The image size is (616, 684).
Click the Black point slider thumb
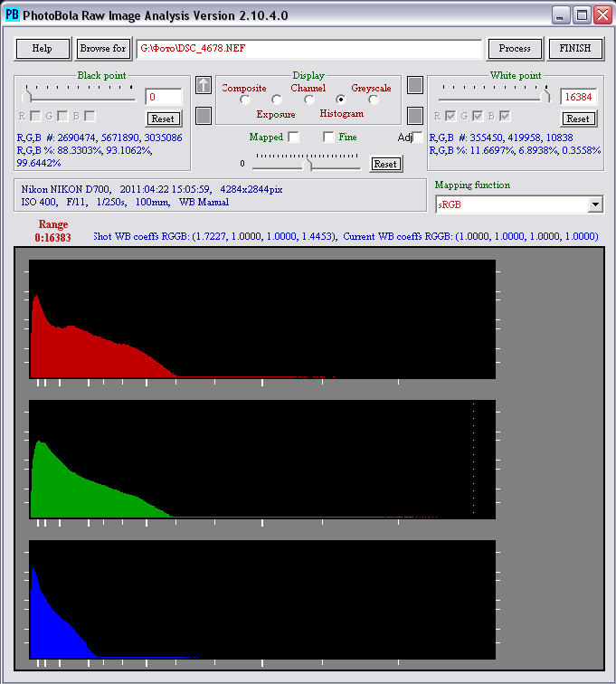click(26, 96)
